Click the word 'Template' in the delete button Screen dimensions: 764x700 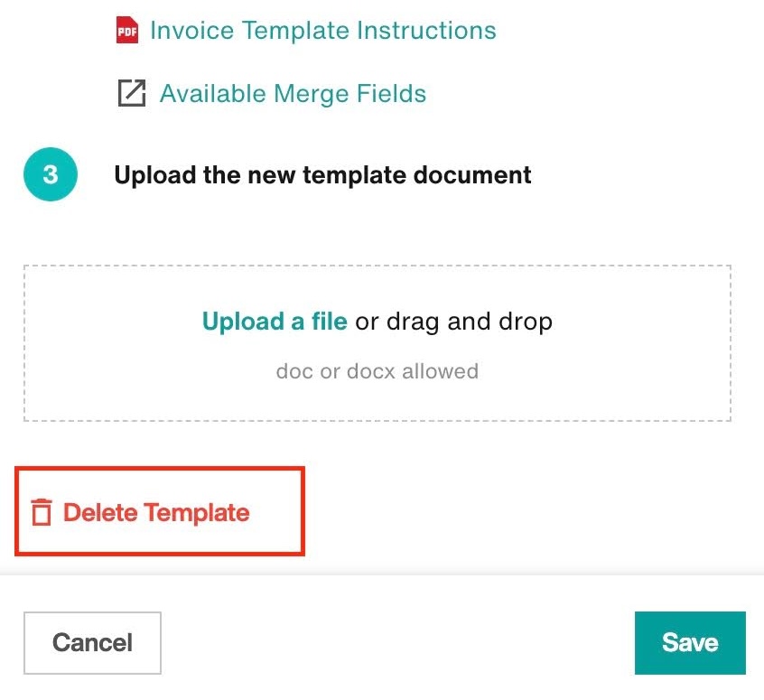point(197,512)
